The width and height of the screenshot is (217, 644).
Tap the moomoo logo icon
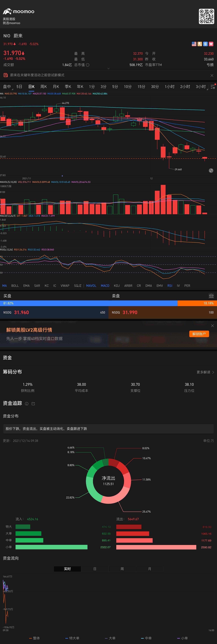click(7, 11)
